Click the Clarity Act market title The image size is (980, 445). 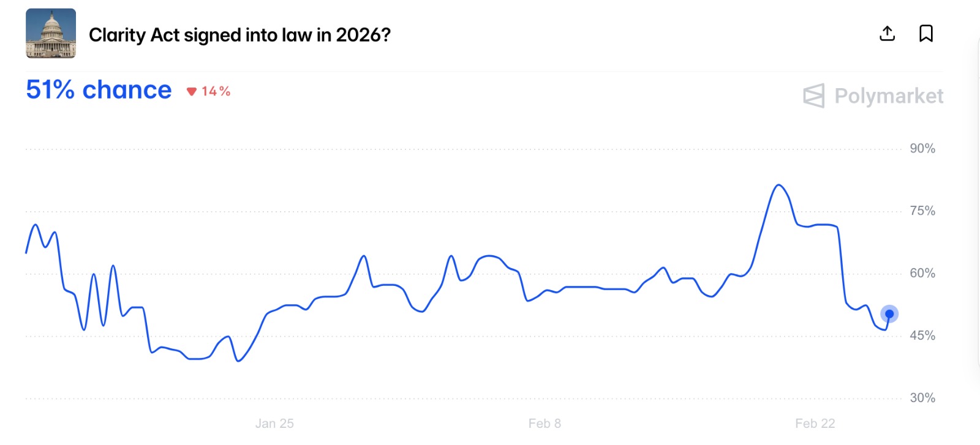click(239, 35)
